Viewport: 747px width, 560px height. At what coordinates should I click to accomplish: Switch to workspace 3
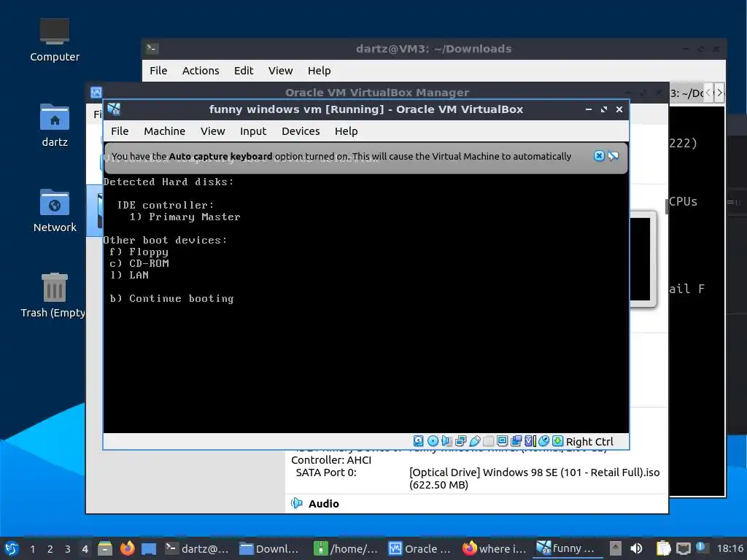[68, 549]
